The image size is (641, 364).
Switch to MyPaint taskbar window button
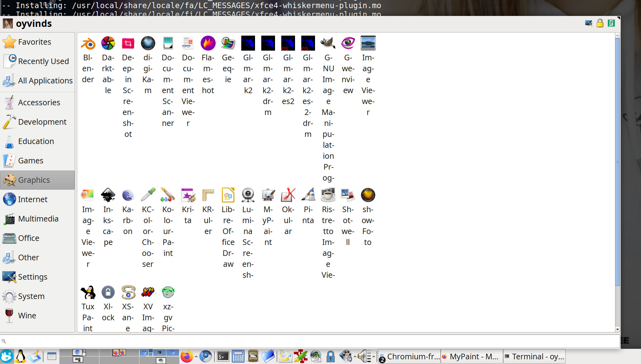(x=472, y=357)
